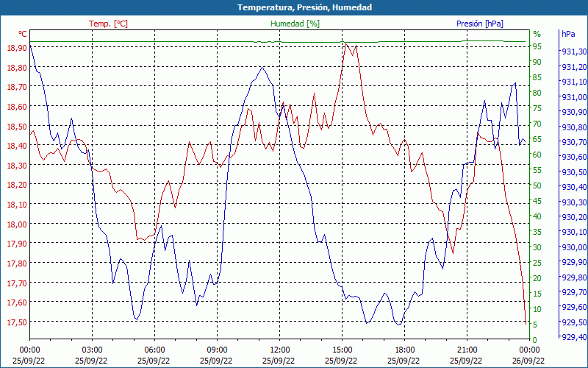Click the 18,80 temperature axis value
The width and height of the screenshot is (588, 368).
coord(17,68)
